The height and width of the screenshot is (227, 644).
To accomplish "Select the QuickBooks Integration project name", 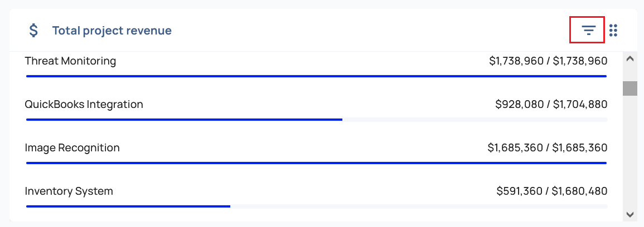I will [84, 104].
